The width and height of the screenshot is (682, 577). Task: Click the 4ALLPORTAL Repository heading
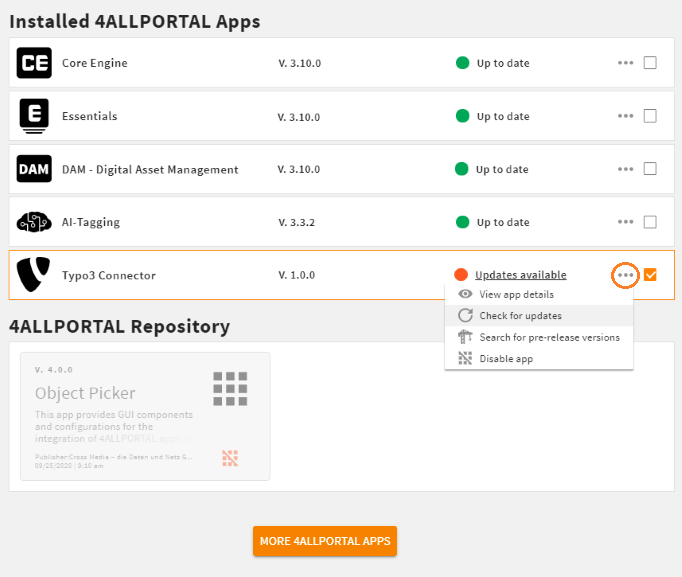[x=120, y=327]
